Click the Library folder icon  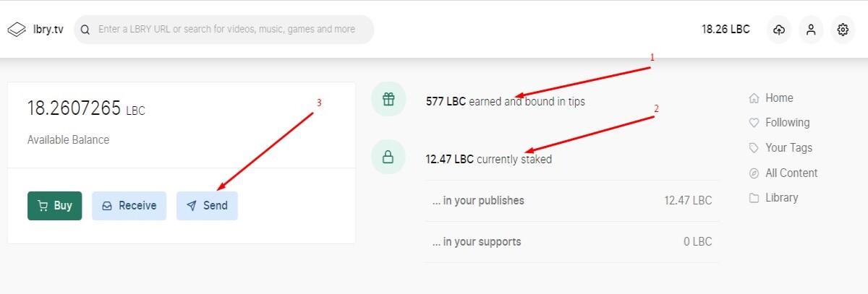point(754,198)
